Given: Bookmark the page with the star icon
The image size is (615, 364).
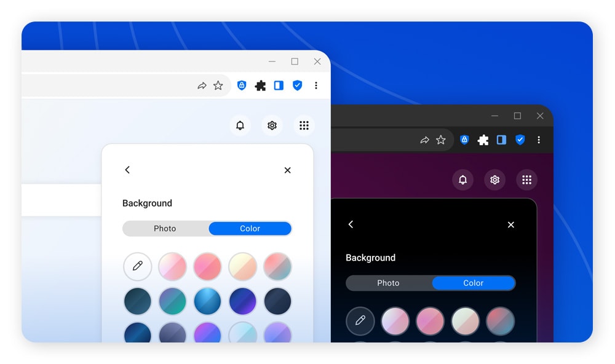Looking at the screenshot, I should (x=218, y=85).
